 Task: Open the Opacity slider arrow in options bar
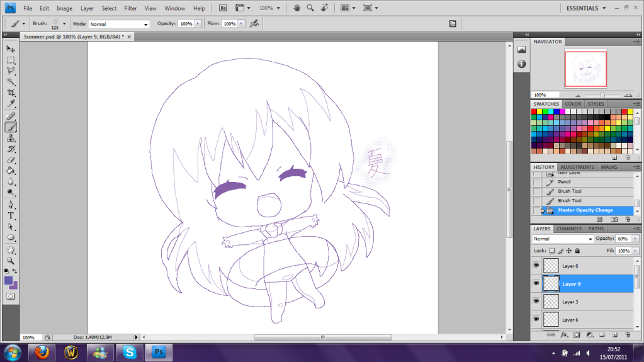pyautogui.click(x=198, y=24)
